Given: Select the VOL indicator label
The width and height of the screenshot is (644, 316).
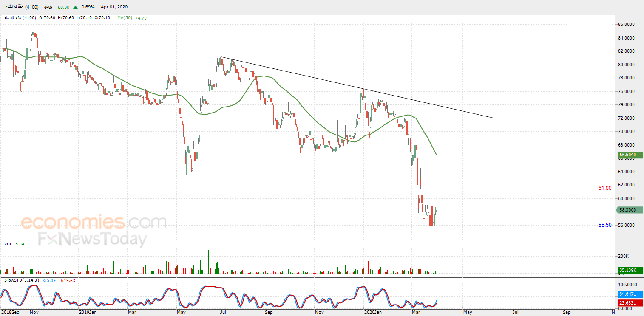Looking at the screenshot, I should click(8, 244).
